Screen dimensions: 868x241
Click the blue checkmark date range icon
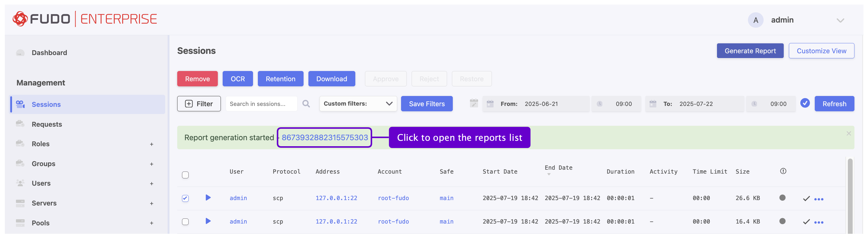[805, 103]
